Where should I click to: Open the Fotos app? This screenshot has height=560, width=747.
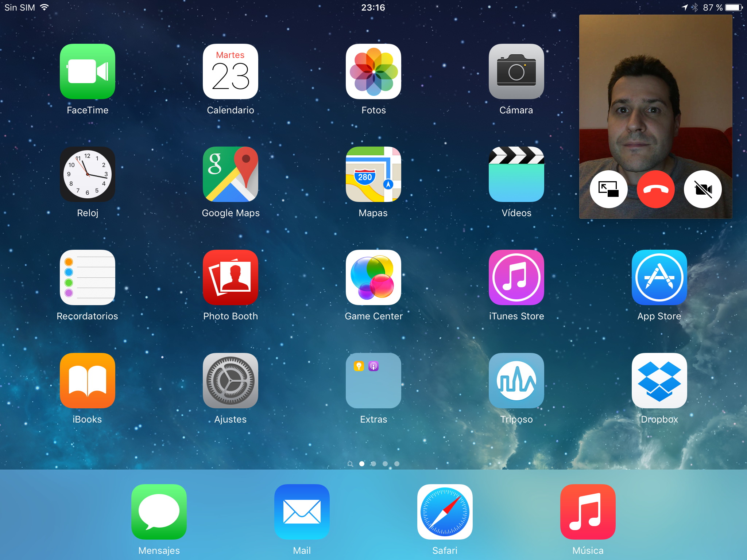[x=373, y=72]
